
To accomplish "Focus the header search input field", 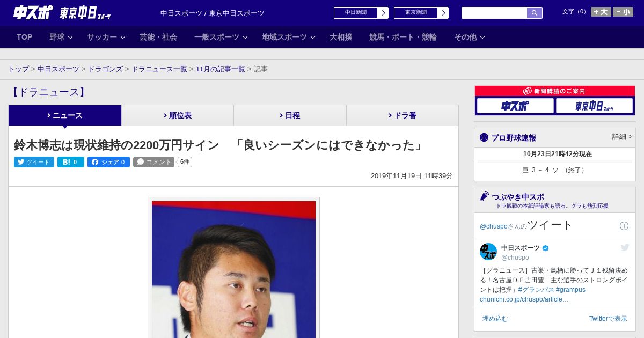I will click(494, 13).
